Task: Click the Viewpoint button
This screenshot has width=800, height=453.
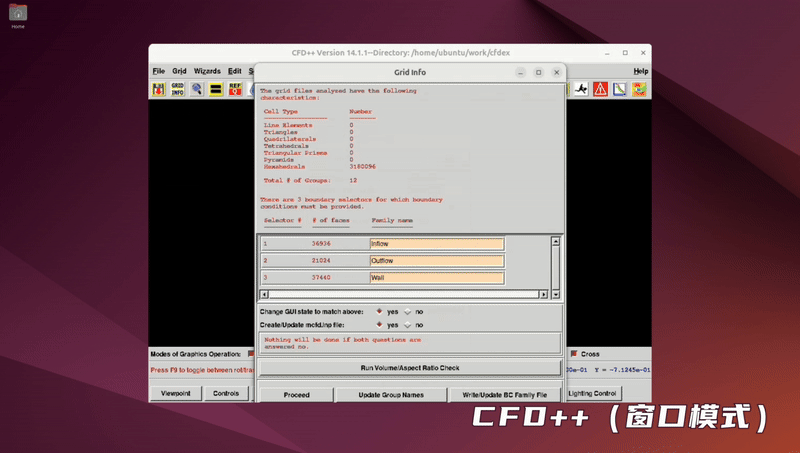Action: tap(176, 393)
